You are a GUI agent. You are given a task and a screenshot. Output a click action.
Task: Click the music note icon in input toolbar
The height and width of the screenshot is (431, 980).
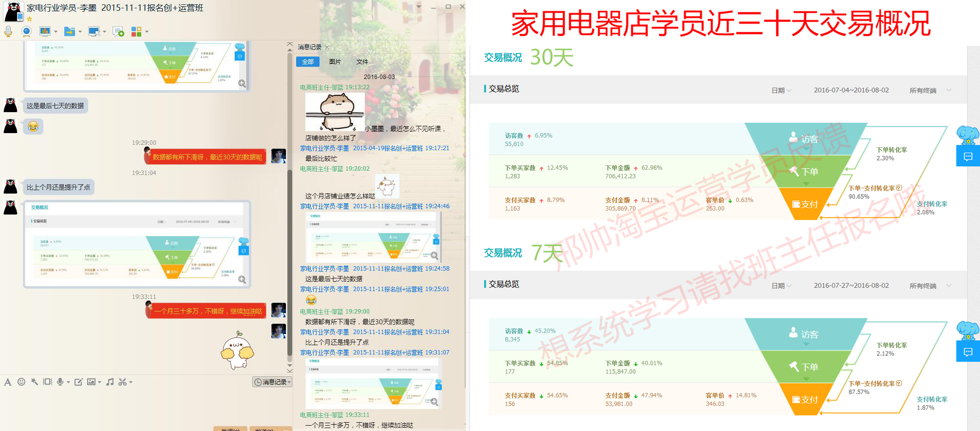click(110, 382)
